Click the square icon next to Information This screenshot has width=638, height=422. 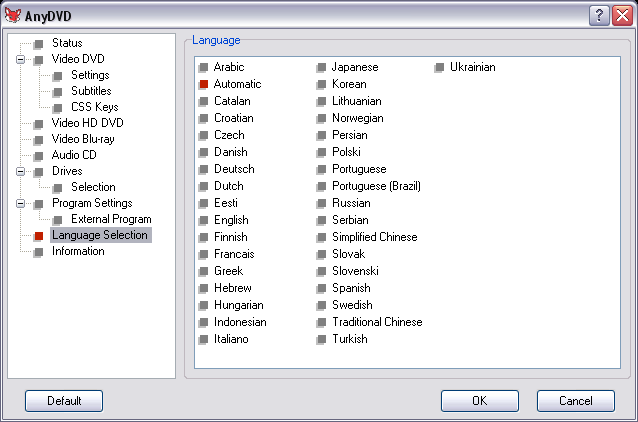pyautogui.click(x=39, y=252)
